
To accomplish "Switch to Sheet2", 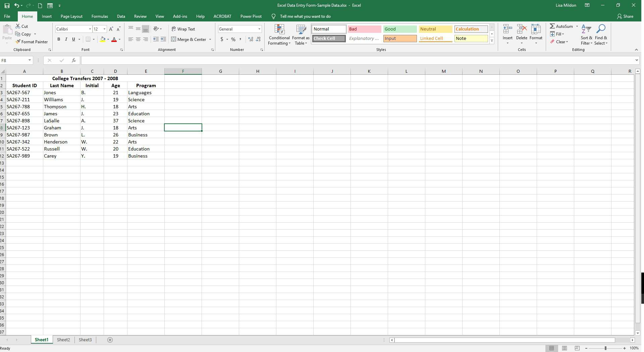I will point(63,340).
